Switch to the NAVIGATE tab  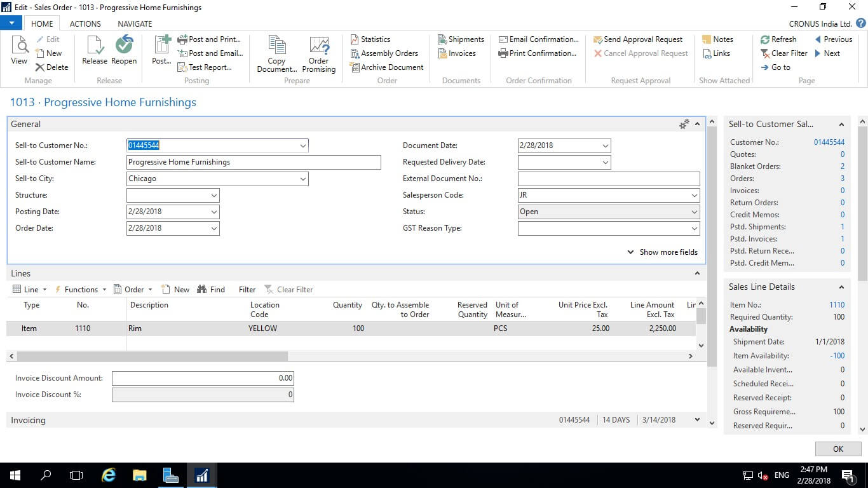[135, 24]
